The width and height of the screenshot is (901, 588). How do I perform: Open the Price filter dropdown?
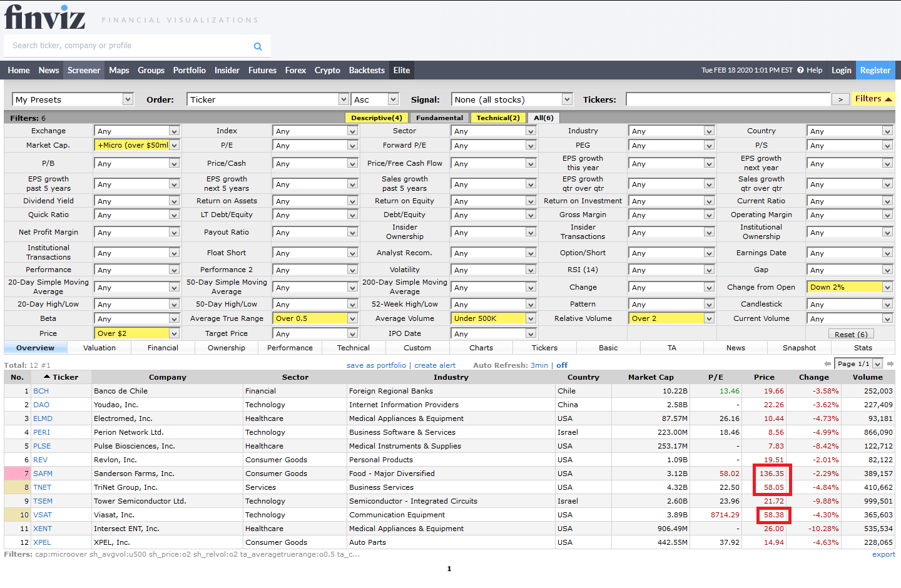click(x=137, y=333)
